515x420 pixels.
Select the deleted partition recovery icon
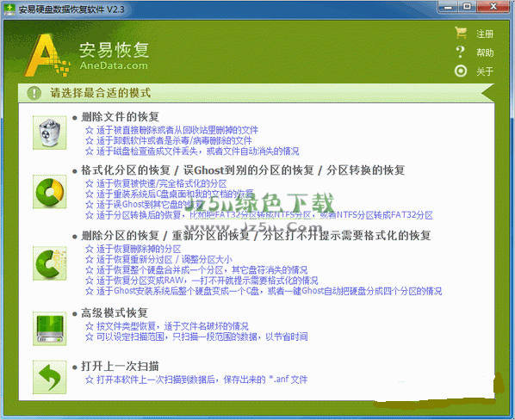click(50, 263)
